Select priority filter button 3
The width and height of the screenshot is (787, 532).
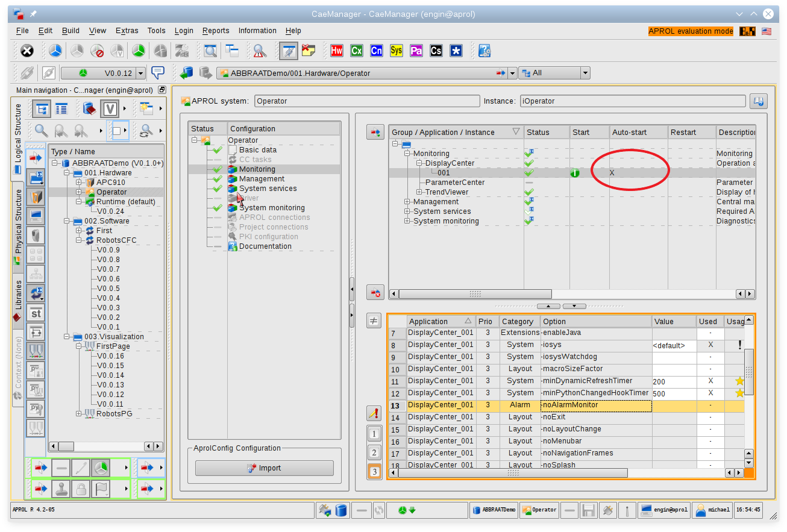coord(374,472)
